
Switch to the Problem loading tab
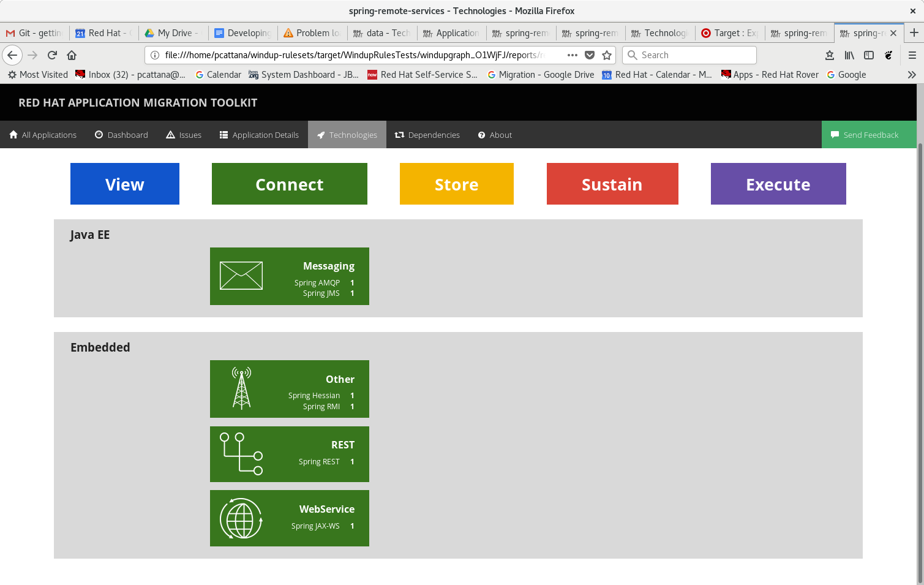click(312, 33)
